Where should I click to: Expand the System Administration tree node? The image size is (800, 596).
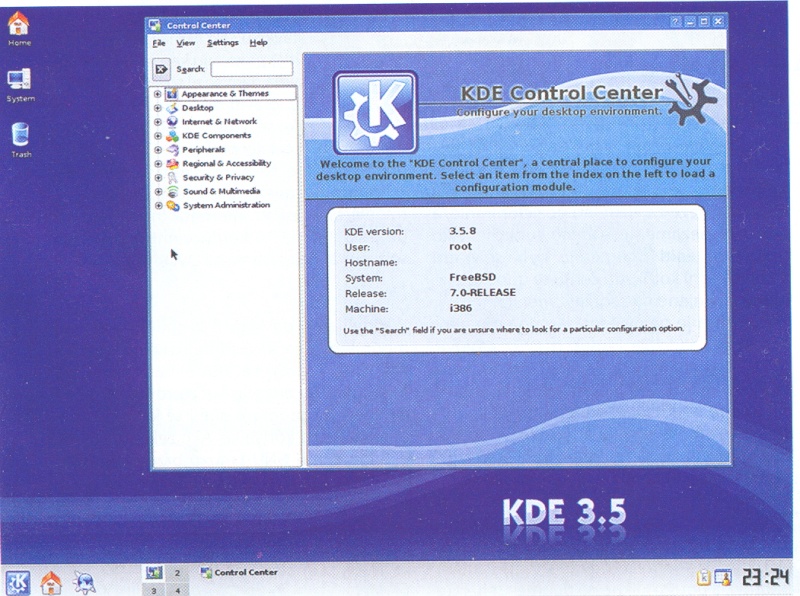click(159, 206)
